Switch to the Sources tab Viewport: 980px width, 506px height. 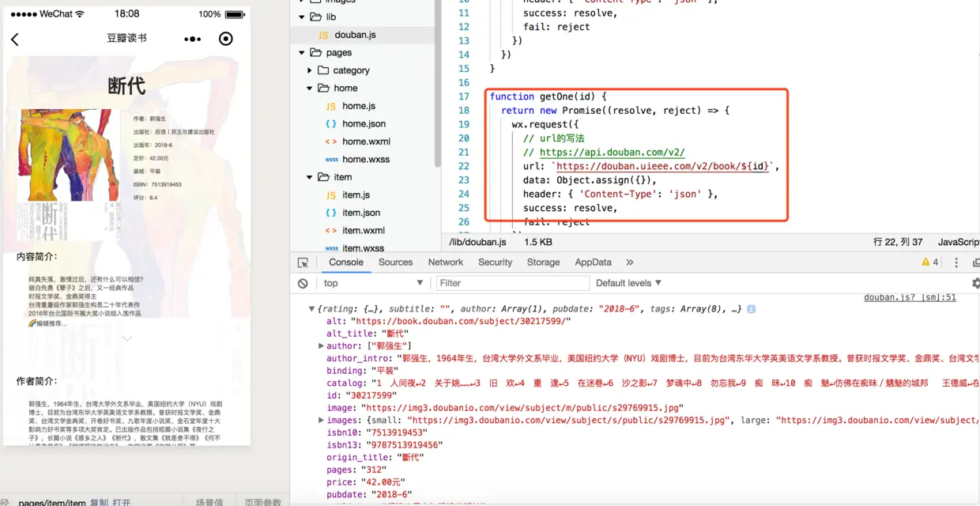(x=395, y=262)
